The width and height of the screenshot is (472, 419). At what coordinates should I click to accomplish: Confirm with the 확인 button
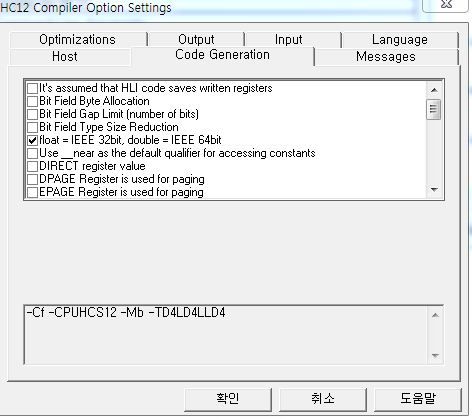coord(228,399)
